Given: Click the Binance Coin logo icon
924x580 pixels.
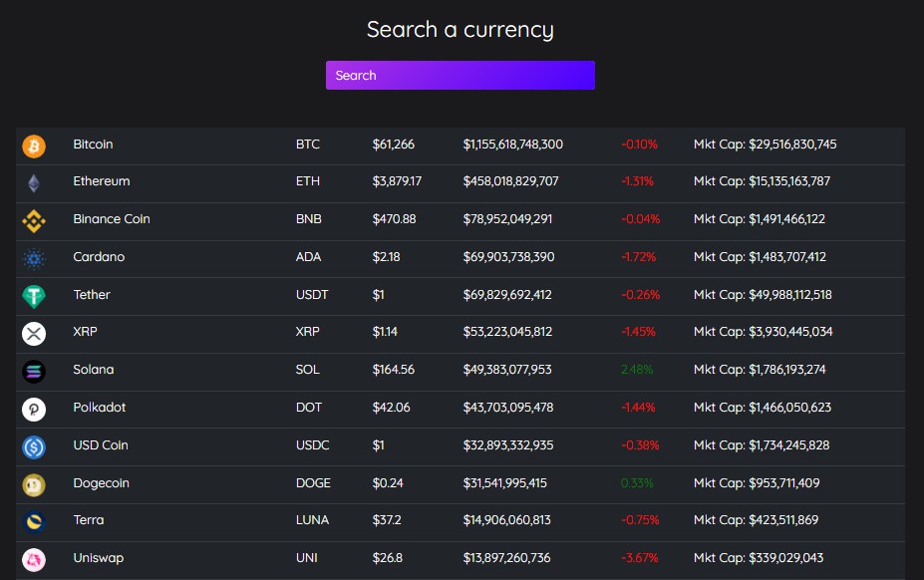Looking at the screenshot, I should pyautogui.click(x=34, y=221).
